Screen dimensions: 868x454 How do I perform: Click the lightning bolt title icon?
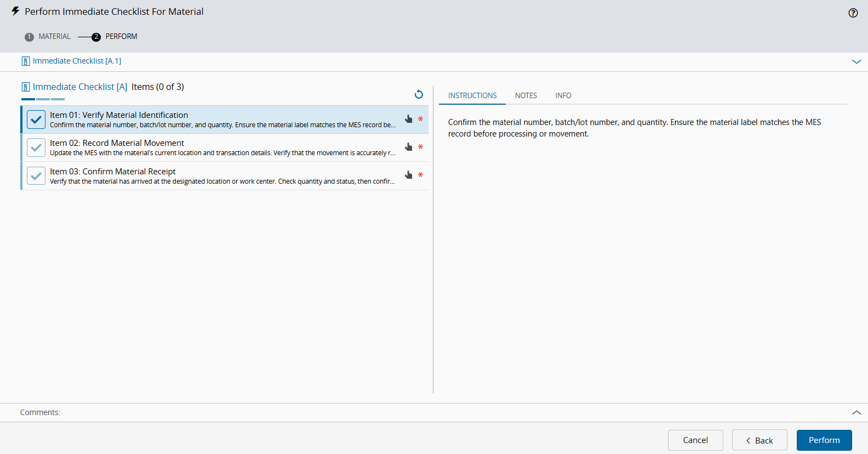(x=15, y=12)
